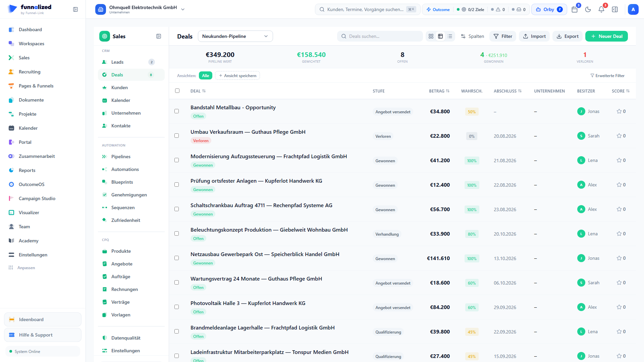Switch to grid card view icon

tap(431, 36)
